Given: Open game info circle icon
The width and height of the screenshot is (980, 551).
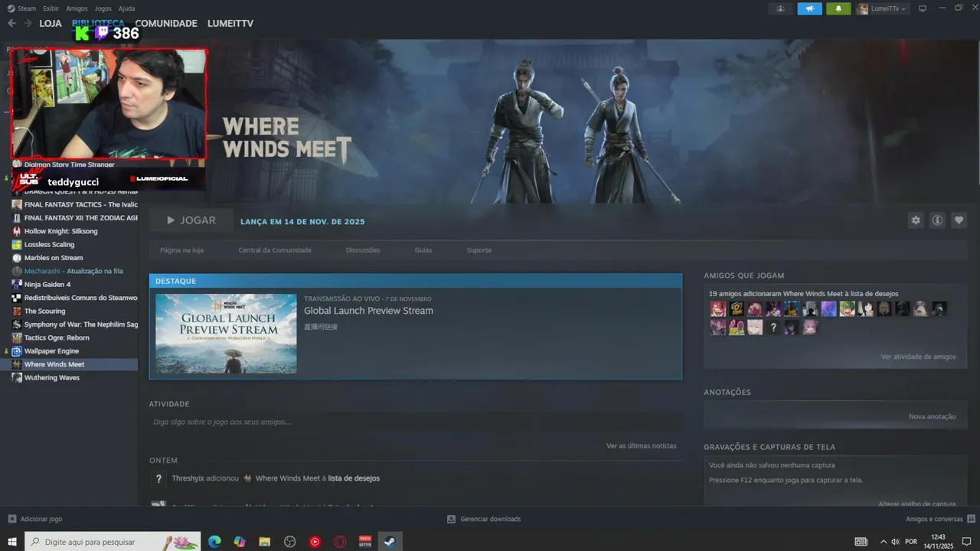Looking at the screenshot, I should coord(937,220).
